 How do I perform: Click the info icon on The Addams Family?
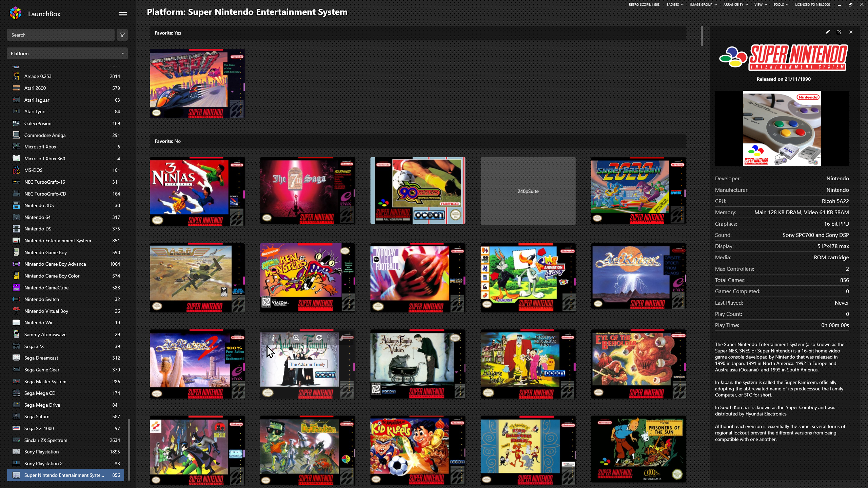[273, 338]
